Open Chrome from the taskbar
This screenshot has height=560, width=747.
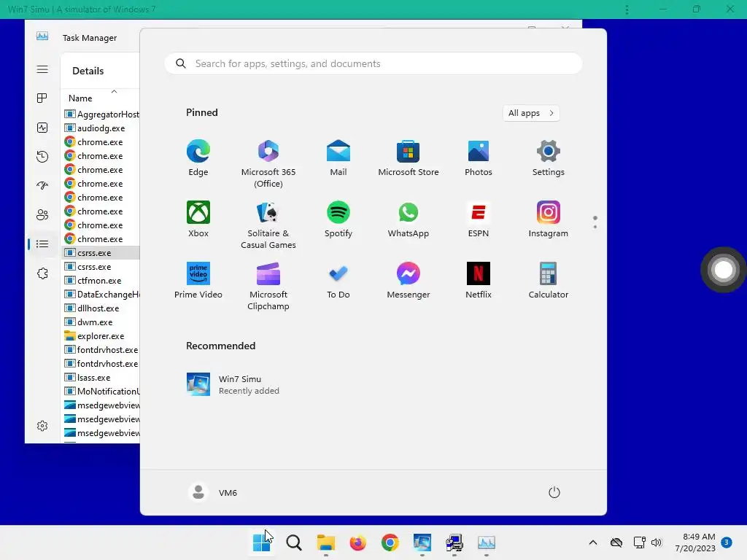pos(390,542)
